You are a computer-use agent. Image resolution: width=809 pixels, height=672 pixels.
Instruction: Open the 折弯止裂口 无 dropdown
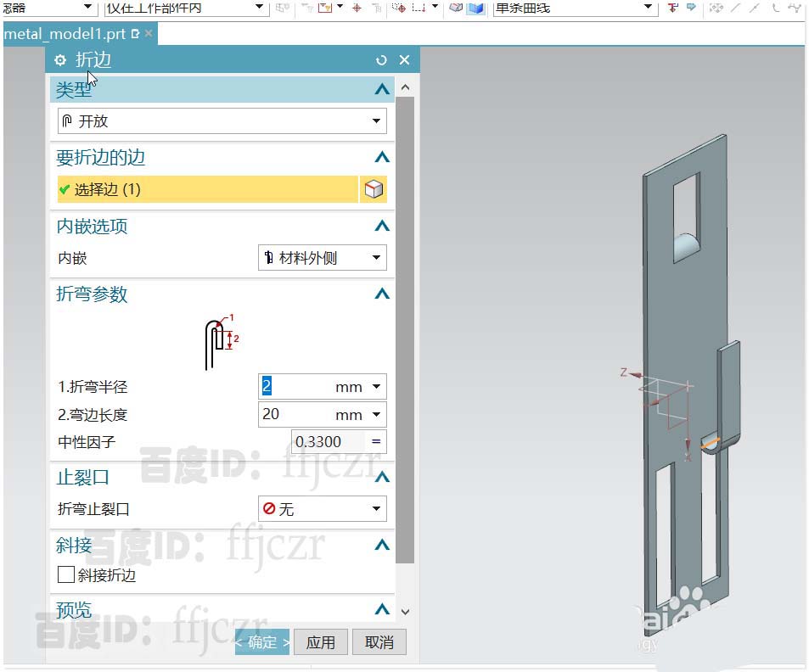[322, 509]
